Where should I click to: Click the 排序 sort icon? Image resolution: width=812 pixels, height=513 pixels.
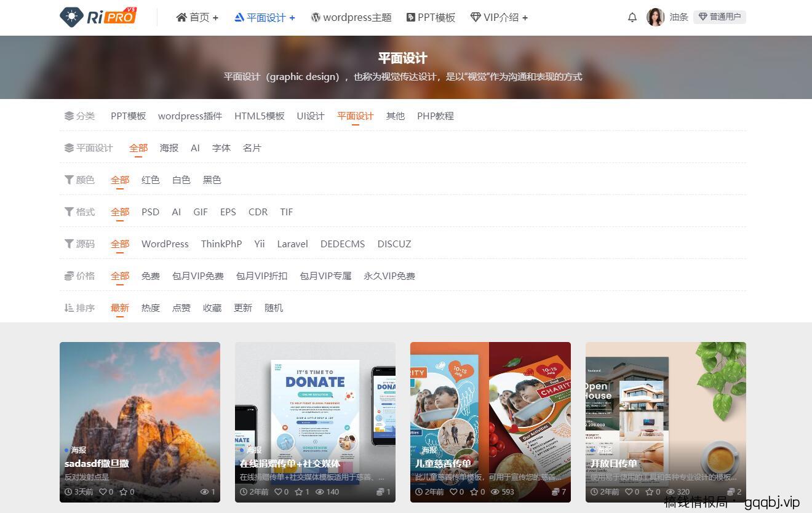(69, 308)
